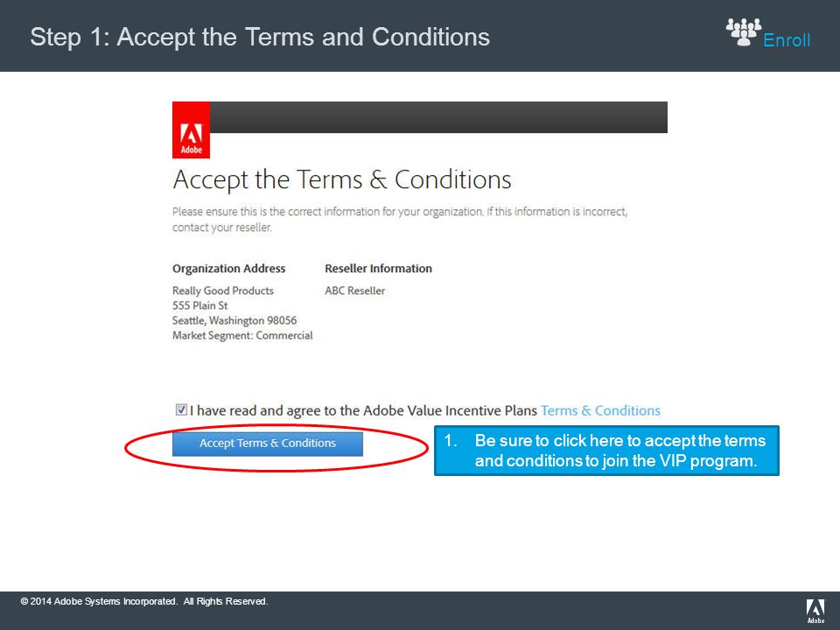
Task: Click the 555 Plain St address line
Action: (199, 305)
